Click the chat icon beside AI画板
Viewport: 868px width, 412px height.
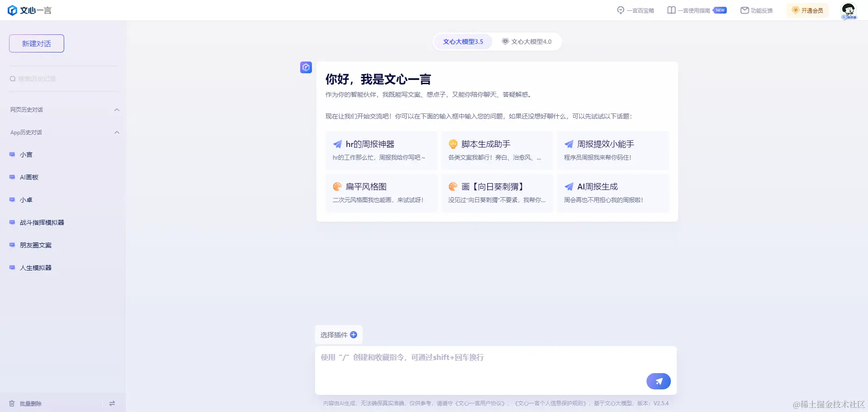[x=12, y=177]
